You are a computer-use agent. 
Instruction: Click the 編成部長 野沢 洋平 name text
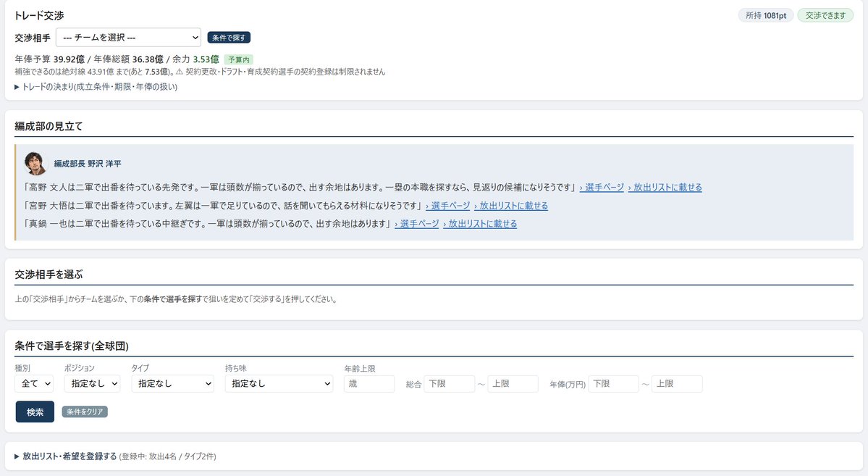click(x=88, y=164)
